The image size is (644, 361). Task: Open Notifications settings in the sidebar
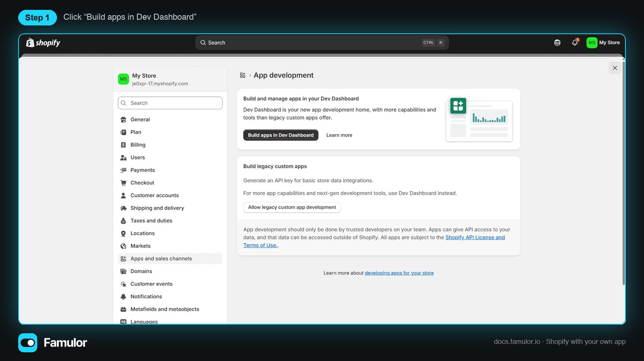click(170, 297)
